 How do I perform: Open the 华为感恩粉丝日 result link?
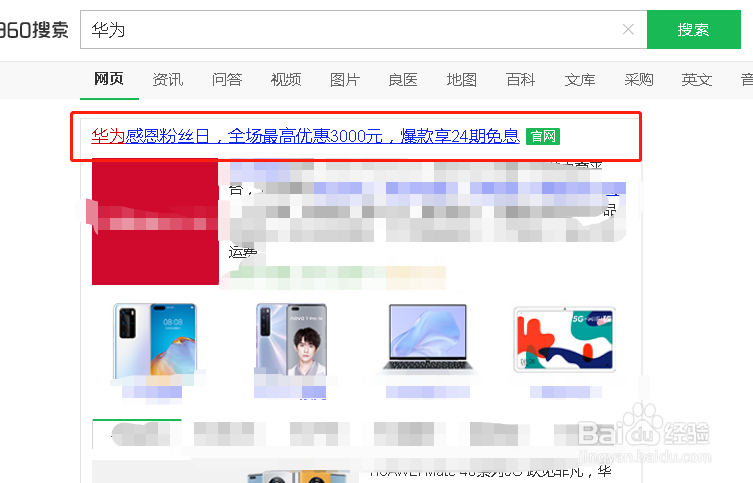coord(305,136)
